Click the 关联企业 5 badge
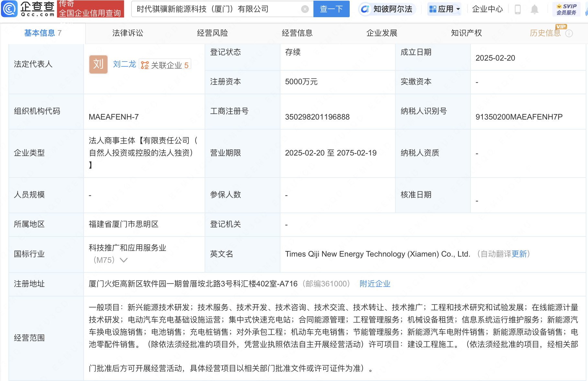588x381 pixels. 165,65
